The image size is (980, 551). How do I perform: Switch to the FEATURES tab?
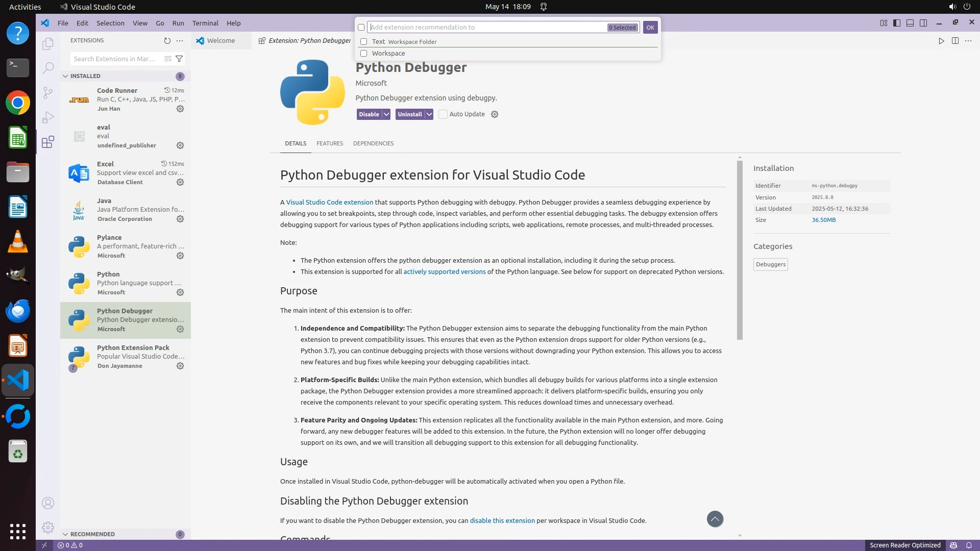(x=329, y=143)
